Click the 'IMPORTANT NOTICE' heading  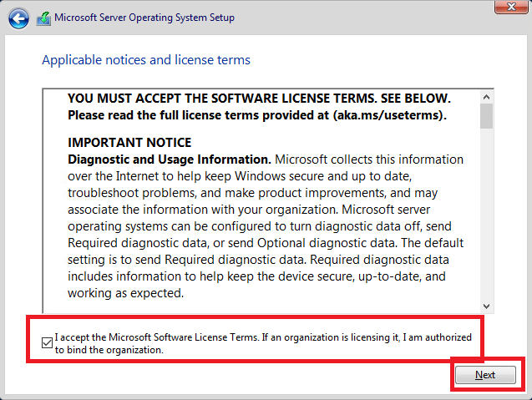click(129, 143)
